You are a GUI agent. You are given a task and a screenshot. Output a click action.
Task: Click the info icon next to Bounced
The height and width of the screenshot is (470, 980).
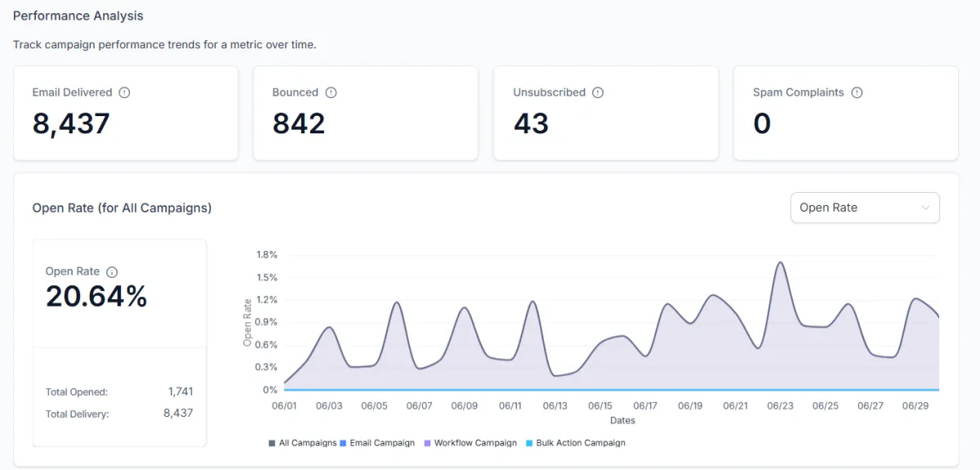point(331,92)
